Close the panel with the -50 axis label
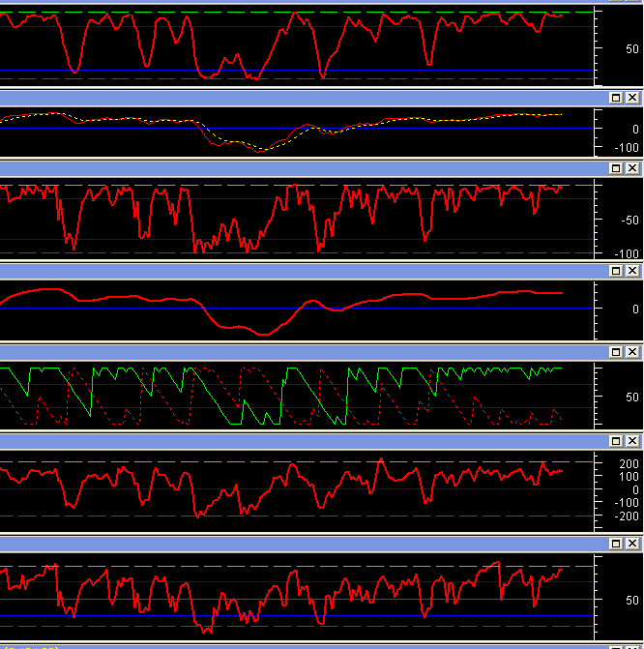 632,168
